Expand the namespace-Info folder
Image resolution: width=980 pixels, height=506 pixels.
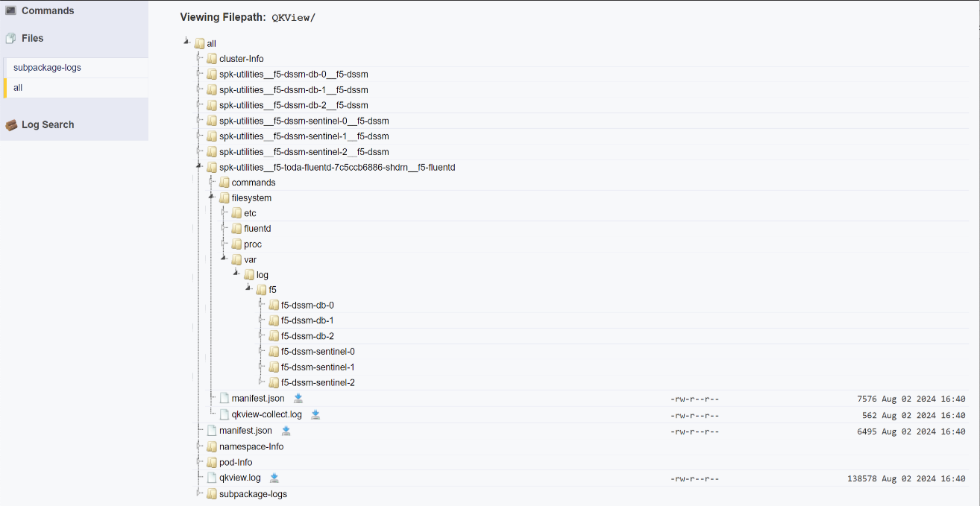199,446
